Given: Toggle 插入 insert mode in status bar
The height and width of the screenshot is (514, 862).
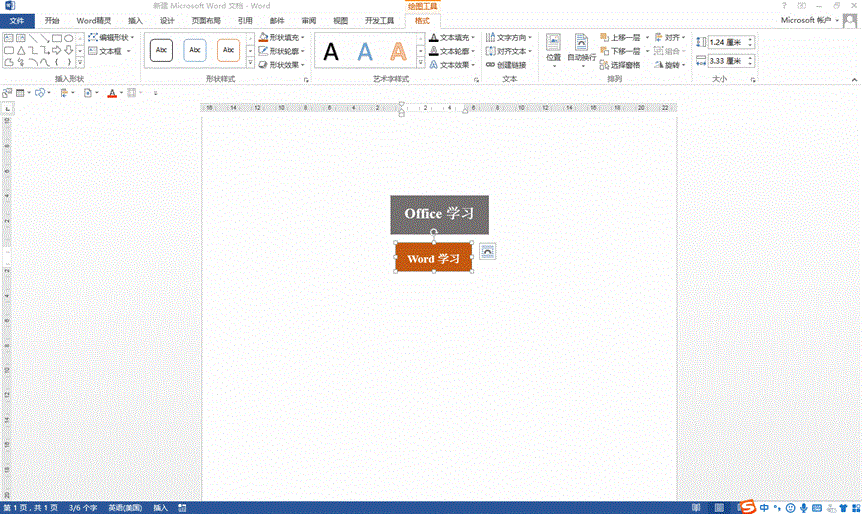Looking at the screenshot, I should coord(160,508).
